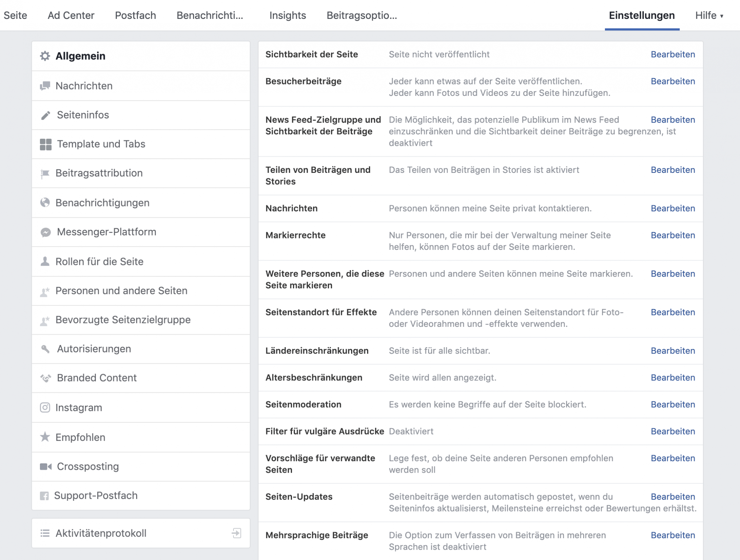Click the Branded Content handshake icon
Image resolution: width=740 pixels, height=560 pixels.
pos(46,378)
